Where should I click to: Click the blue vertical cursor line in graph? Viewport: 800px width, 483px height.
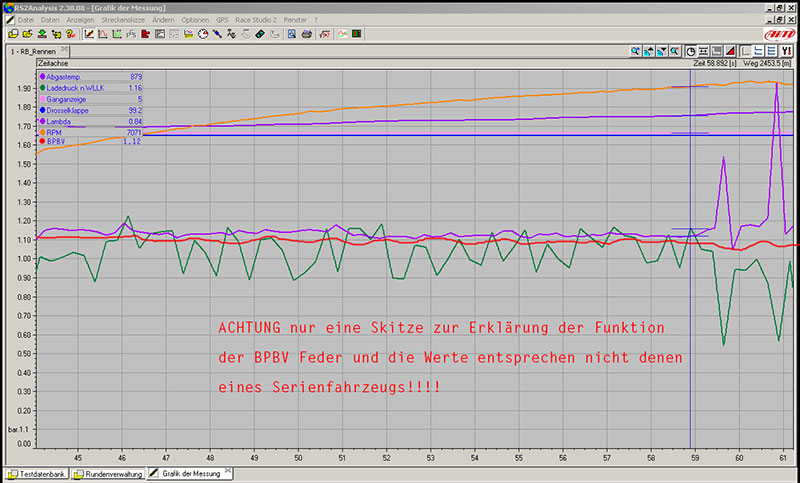[x=690, y=300]
